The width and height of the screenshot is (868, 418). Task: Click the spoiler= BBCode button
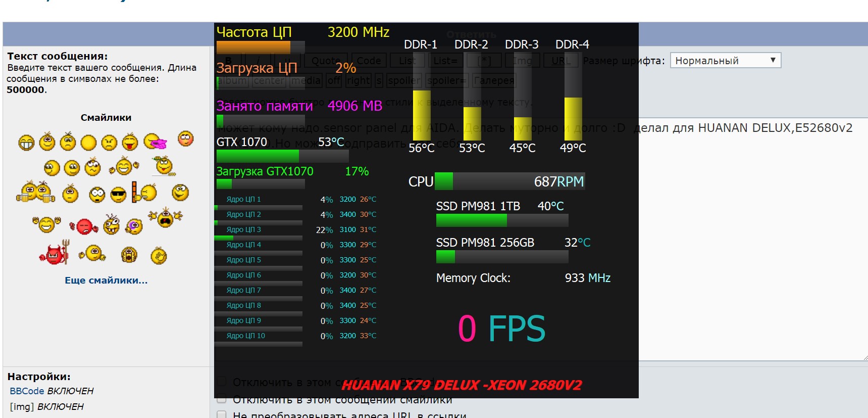click(x=447, y=80)
